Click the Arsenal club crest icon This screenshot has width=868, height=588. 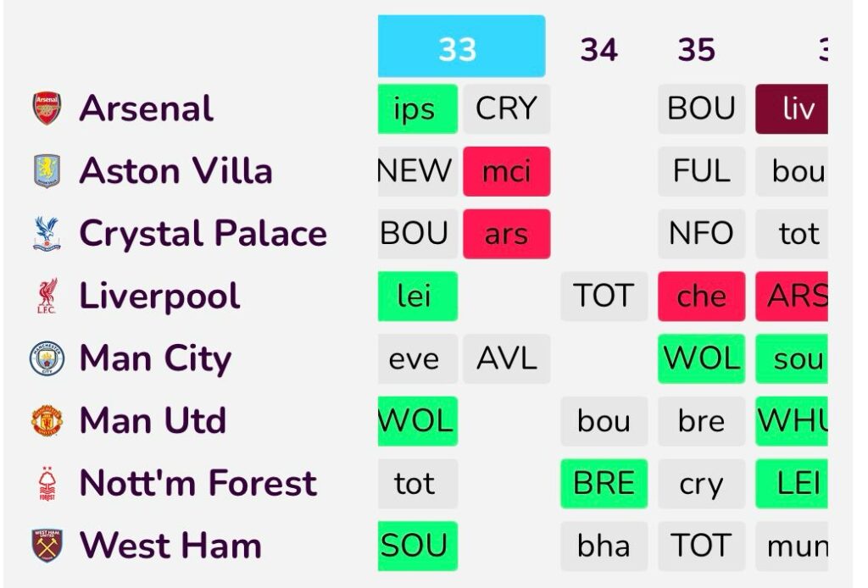47,108
